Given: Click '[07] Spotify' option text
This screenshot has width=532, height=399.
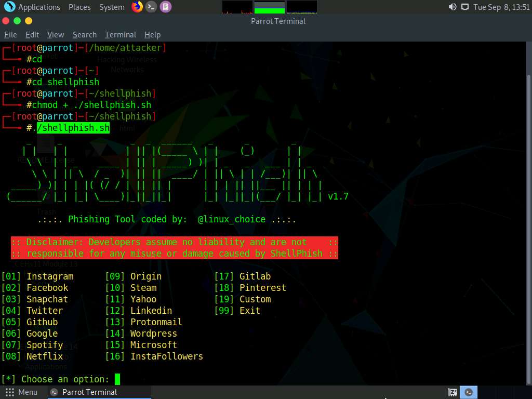Looking at the screenshot, I should pyautogui.click(x=32, y=345).
